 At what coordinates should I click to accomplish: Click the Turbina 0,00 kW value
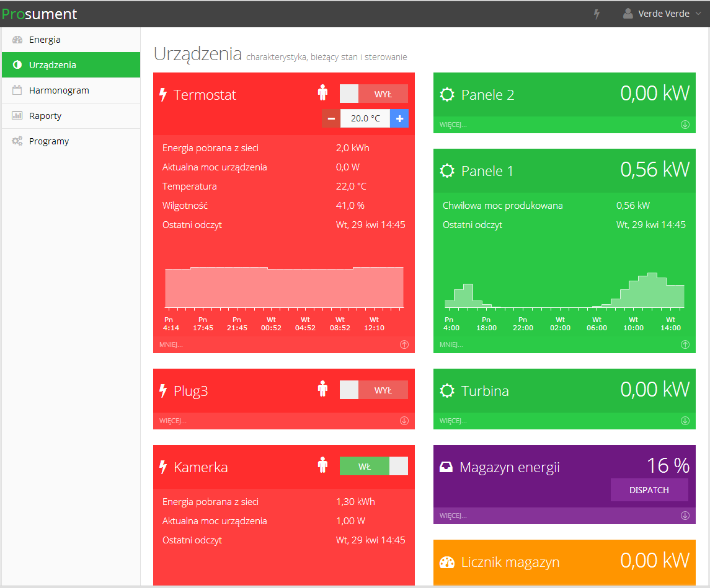pyautogui.click(x=655, y=390)
